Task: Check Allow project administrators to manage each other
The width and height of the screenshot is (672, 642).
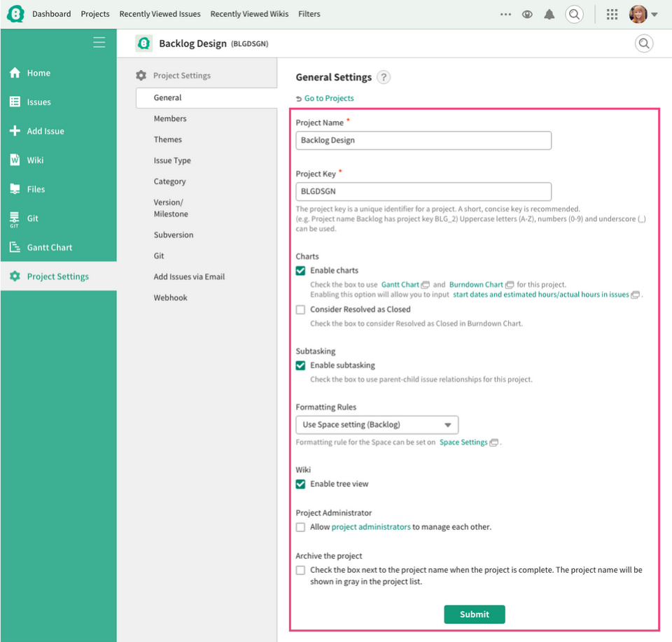Action: (300, 527)
